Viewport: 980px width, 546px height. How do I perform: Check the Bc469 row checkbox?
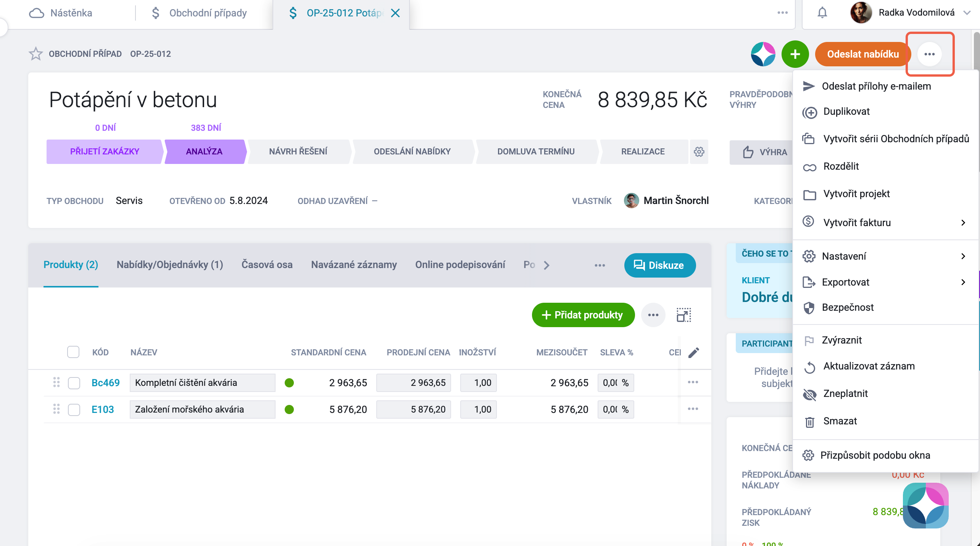click(74, 383)
